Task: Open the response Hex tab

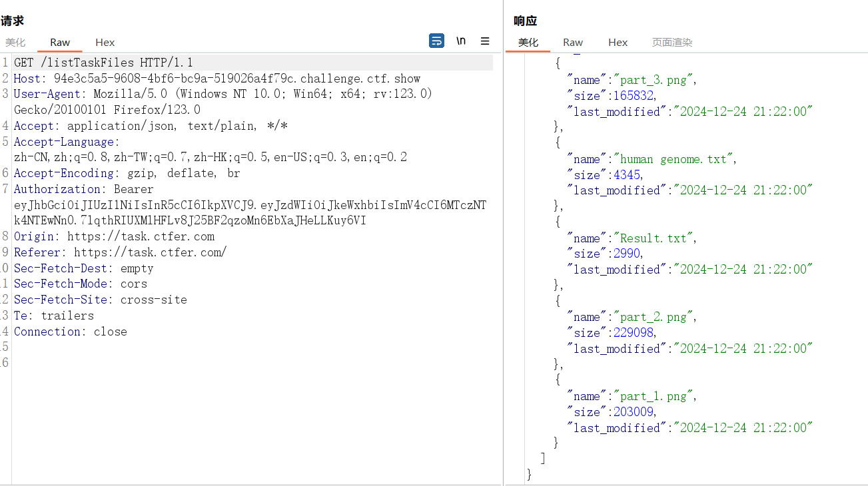Action: point(618,42)
